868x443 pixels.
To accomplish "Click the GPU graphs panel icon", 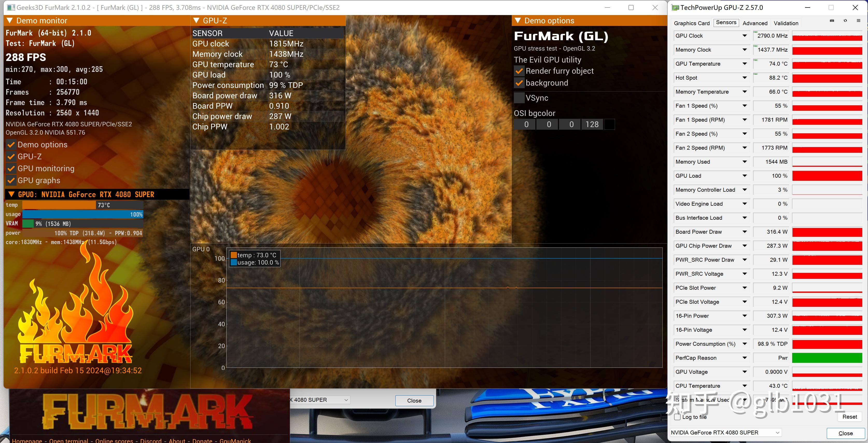I will (10, 180).
